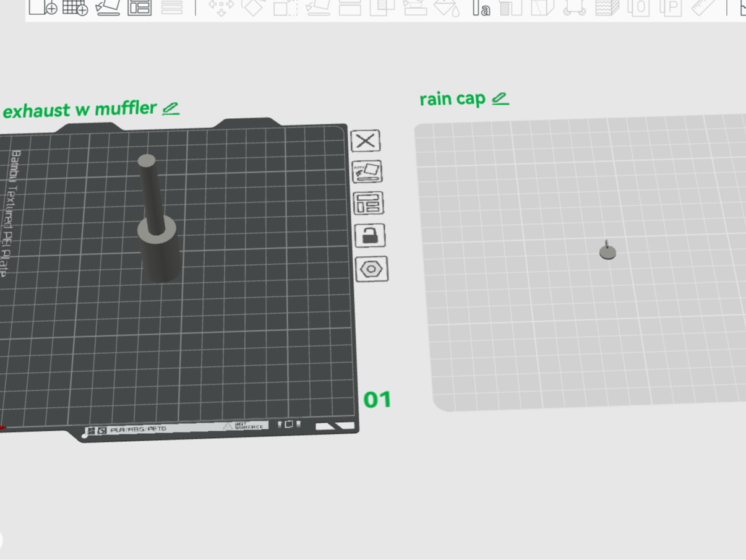Toggle the plate 01 lock icon
This screenshot has height=560, width=746.
click(370, 236)
